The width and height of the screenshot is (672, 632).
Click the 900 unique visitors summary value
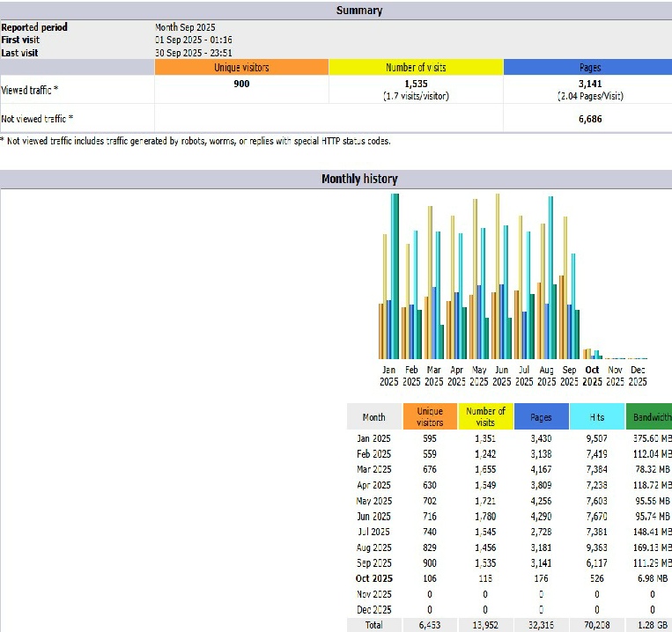[x=241, y=85]
